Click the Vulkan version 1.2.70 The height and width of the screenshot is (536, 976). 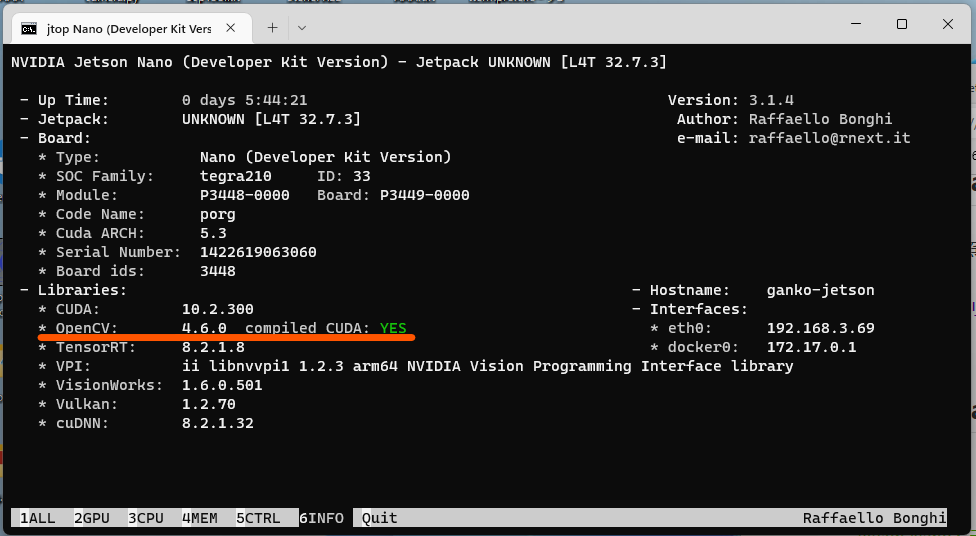point(209,404)
